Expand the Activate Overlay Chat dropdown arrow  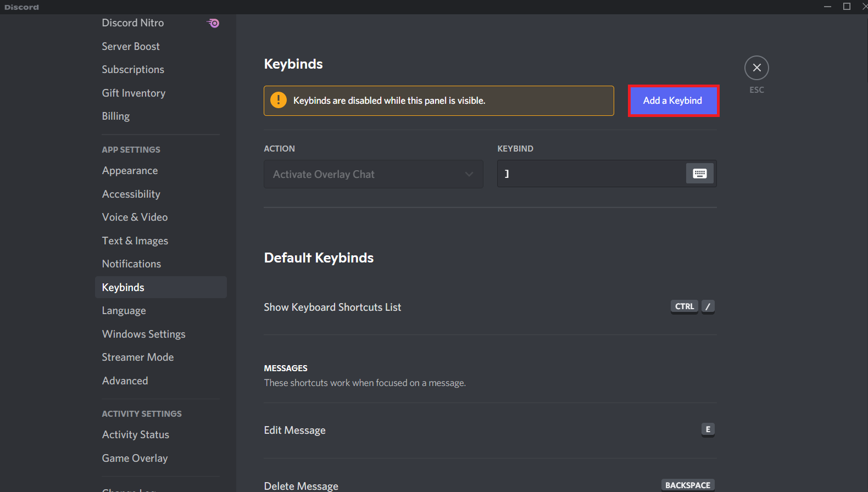click(x=469, y=174)
